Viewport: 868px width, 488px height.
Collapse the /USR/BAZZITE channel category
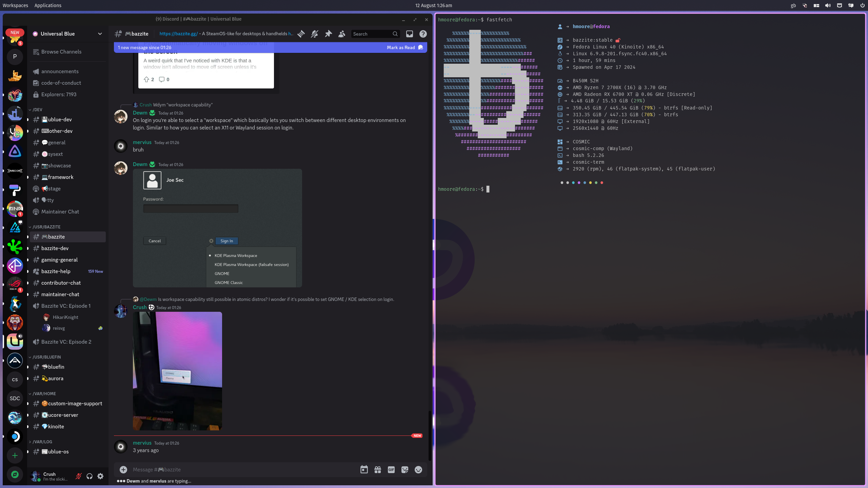pos(46,227)
